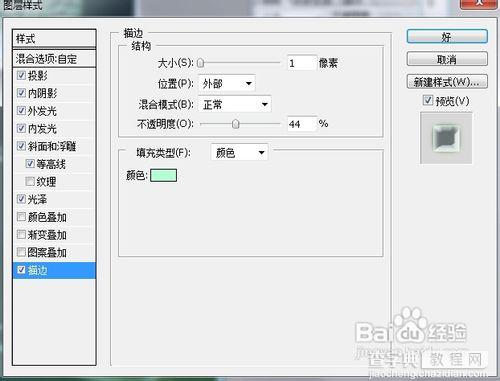Open the 等高线 settings panel

tap(51, 164)
